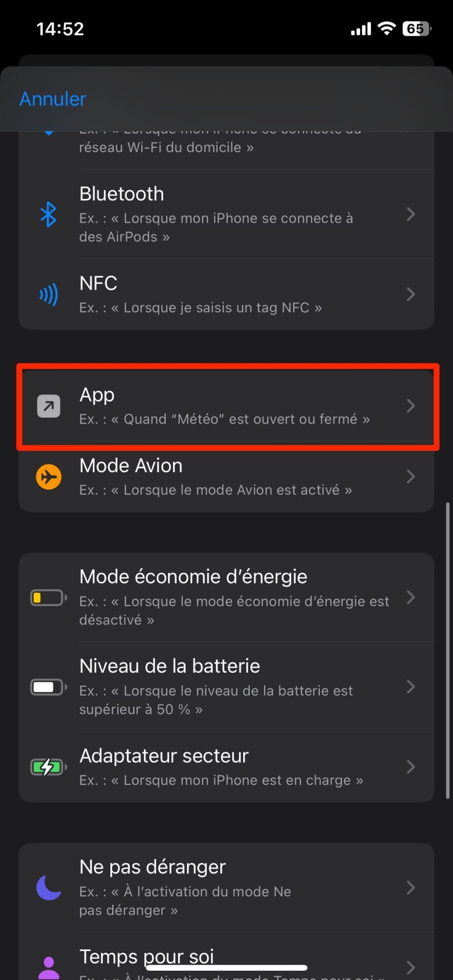The width and height of the screenshot is (453, 980).
Task: Tap the white battery level icon
Action: [x=49, y=687]
